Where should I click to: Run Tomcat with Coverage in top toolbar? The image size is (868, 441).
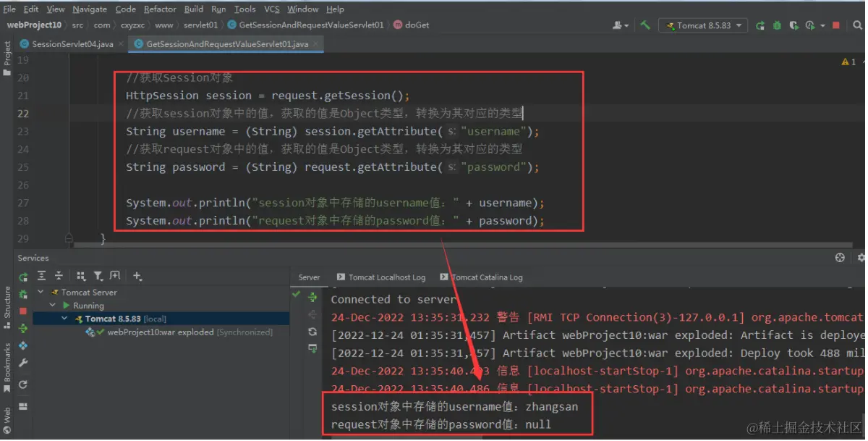click(794, 25)
